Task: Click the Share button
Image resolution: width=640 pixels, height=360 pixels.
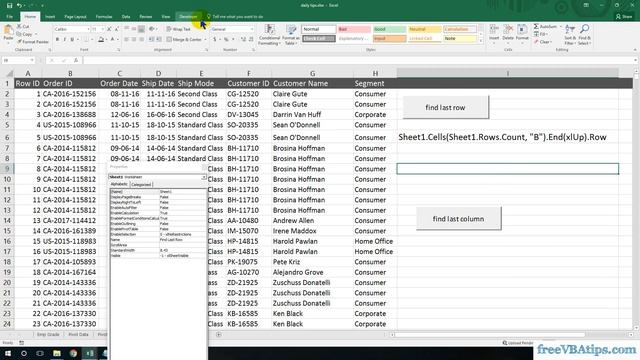Action: [624, 17]
